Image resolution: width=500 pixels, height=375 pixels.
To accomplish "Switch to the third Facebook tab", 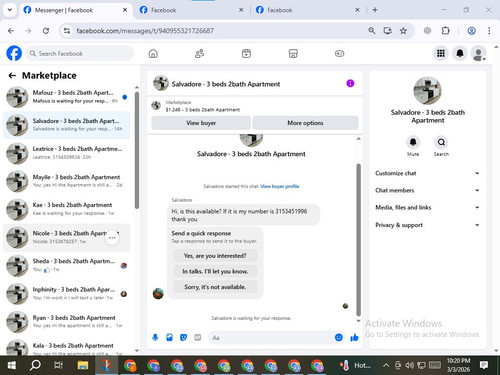I will (307, 10).
